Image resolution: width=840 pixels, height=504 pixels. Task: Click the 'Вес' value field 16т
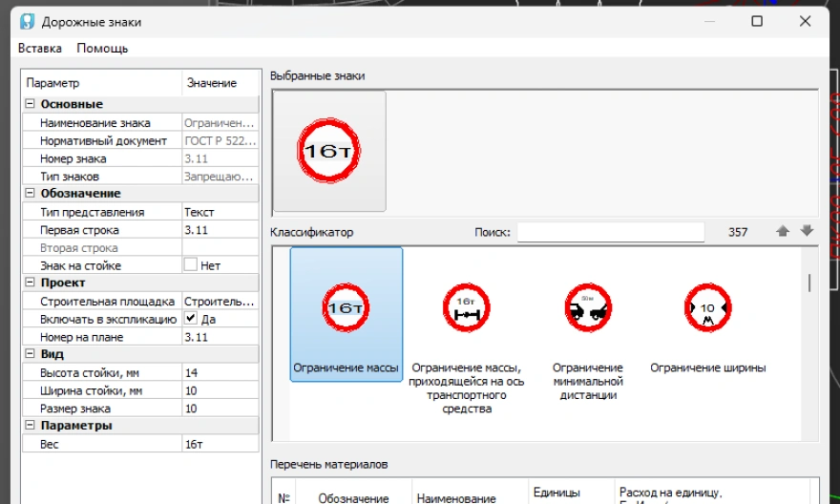220,444
